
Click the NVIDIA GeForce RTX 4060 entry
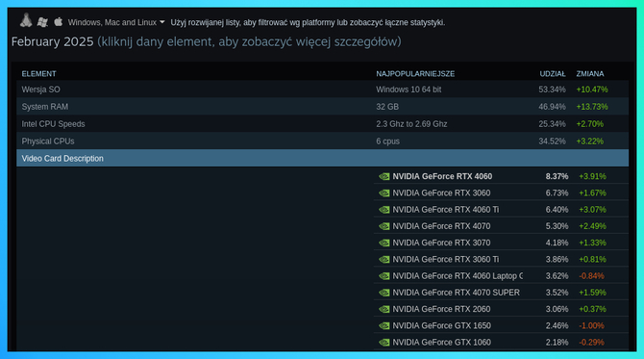(x=442, y=176)
